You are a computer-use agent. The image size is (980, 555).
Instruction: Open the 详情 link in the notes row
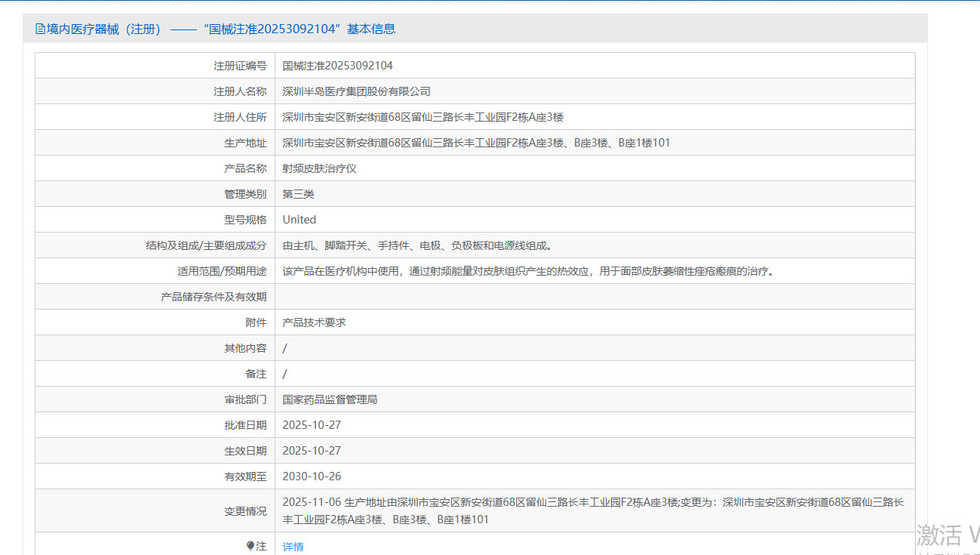[293, 546]
